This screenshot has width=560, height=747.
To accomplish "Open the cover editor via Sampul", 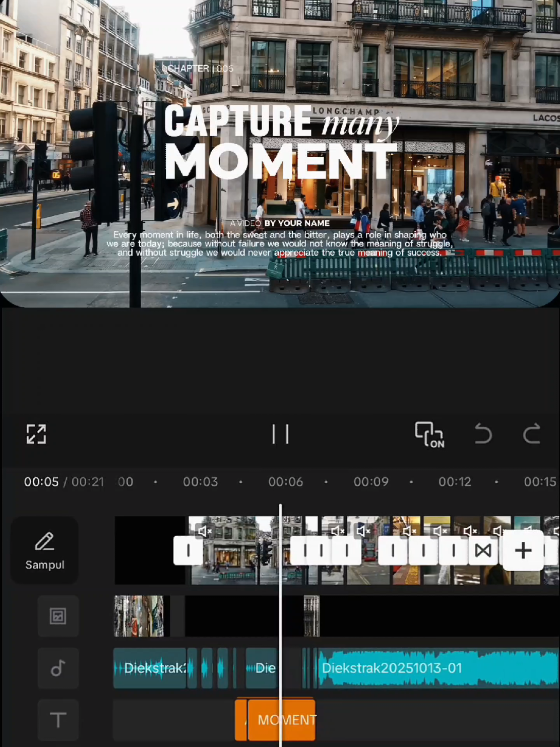I will pyautogui.click(x=44, y=550).
